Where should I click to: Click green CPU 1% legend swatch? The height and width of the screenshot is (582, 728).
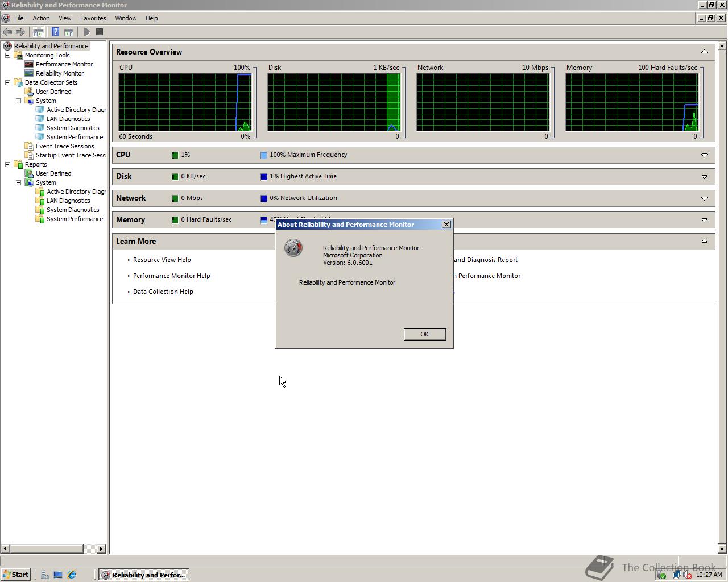(x=175, y=155)
